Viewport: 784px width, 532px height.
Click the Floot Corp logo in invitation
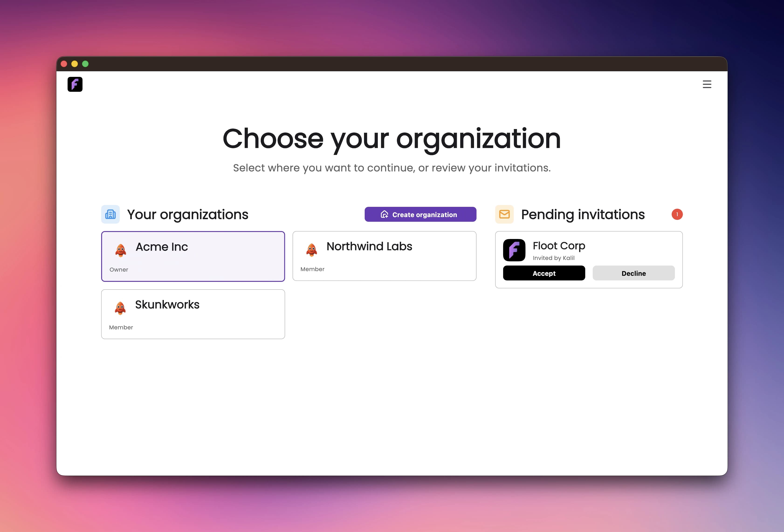tap(514, 250)
